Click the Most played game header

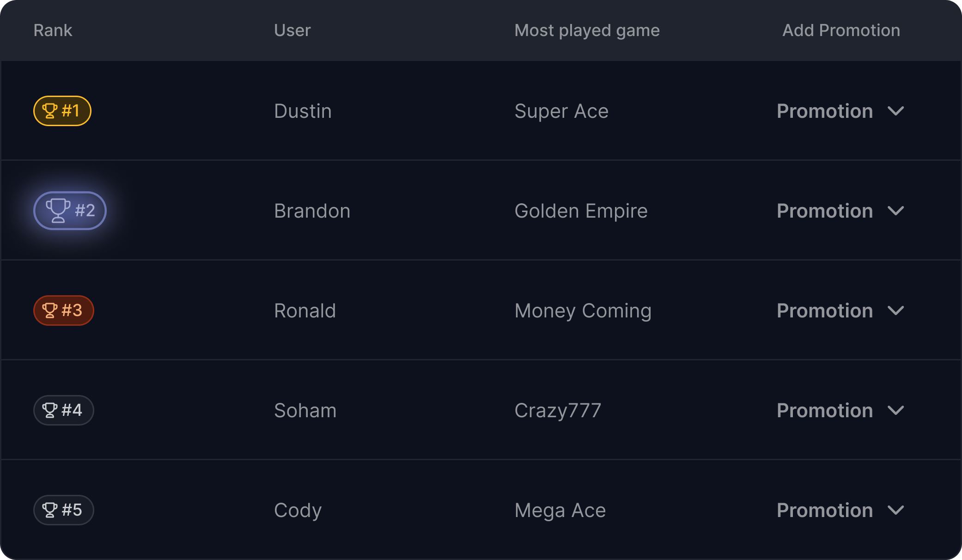587,30
